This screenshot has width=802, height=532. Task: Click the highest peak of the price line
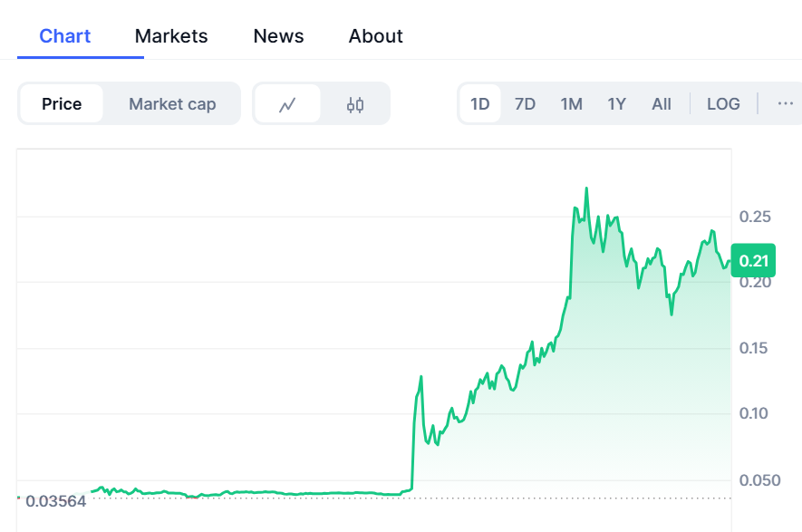point(586,189)
